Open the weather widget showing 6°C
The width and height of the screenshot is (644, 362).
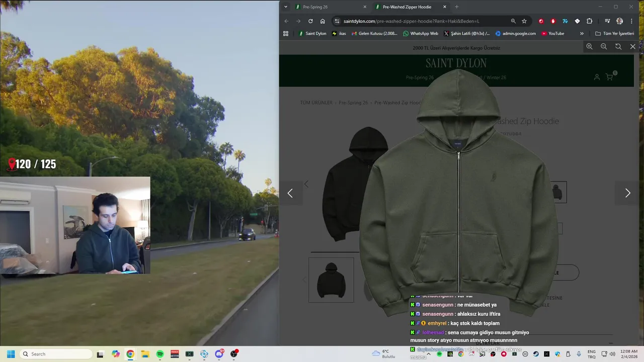pyautogui.click(x=384, y=354)
